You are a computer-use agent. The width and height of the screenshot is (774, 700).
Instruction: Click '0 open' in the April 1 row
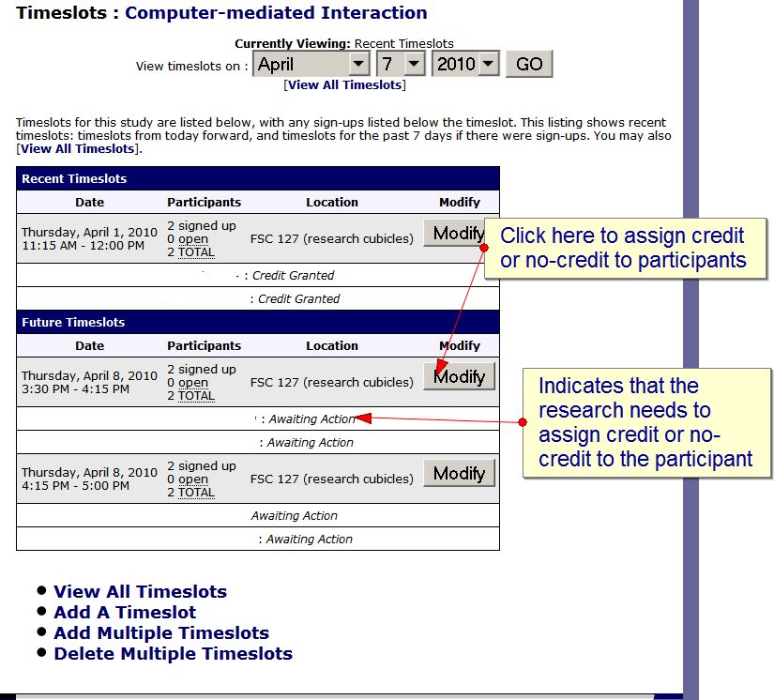point(188,239)
